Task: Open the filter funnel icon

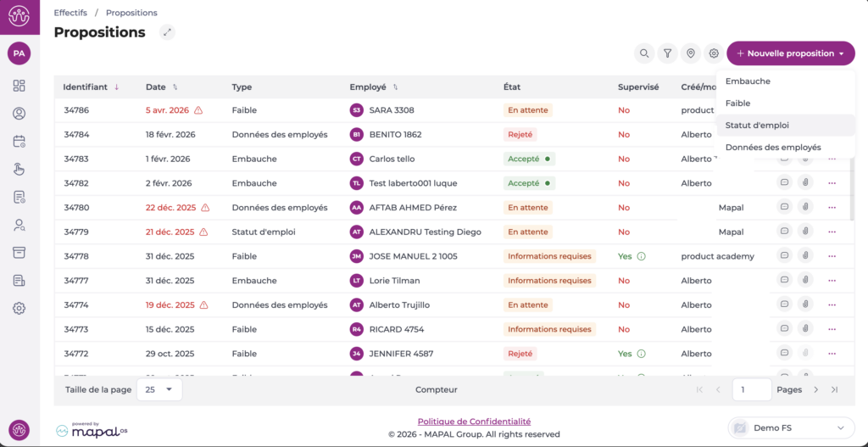Action: pyautogui.click(x=668, y=53)
